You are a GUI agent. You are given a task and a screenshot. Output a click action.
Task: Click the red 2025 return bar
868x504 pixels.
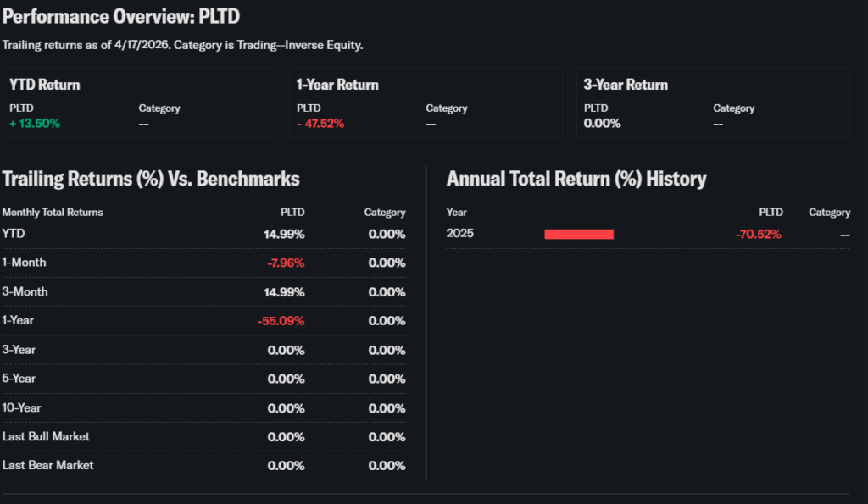tap(579, 234)
